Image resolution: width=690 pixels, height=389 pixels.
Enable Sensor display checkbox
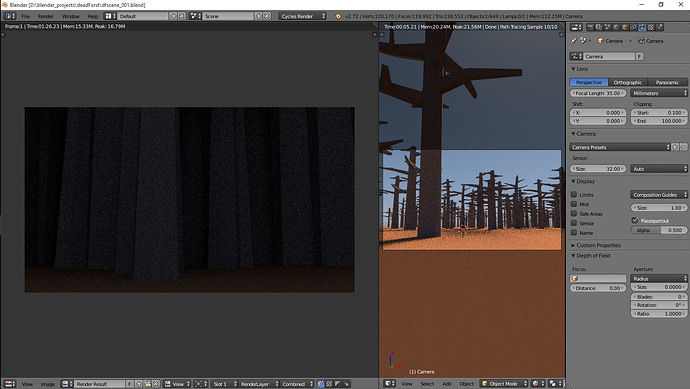(x=574, y=223)
